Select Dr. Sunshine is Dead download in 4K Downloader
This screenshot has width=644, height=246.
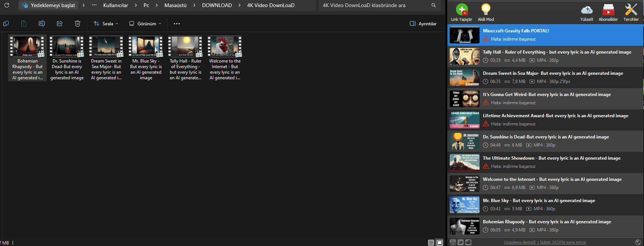(x=545, y=141)
